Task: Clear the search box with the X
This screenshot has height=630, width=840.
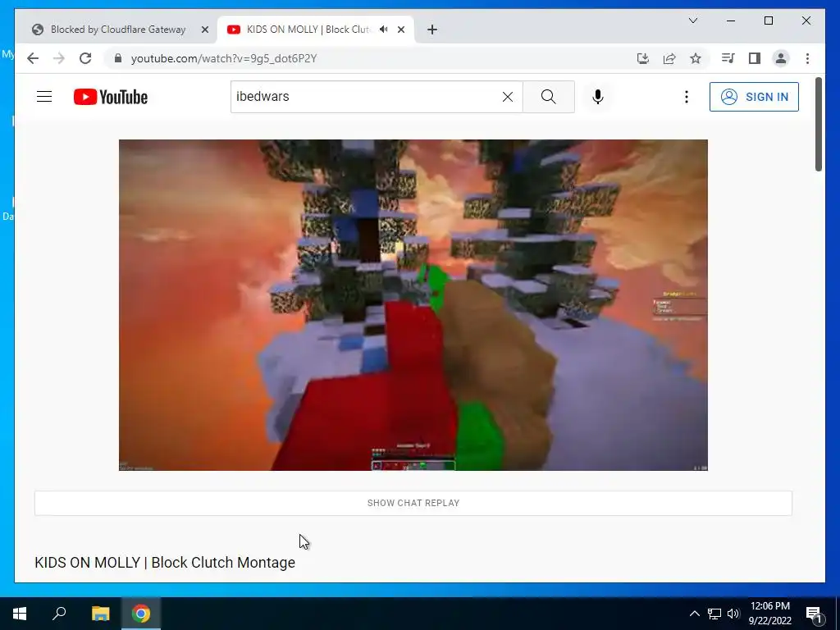Action: click(507, 97)
